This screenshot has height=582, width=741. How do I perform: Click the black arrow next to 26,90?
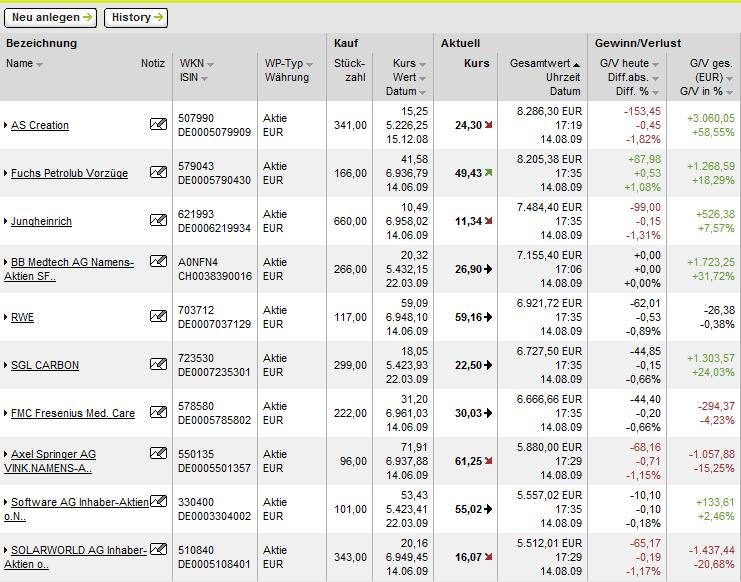(488, 269)
